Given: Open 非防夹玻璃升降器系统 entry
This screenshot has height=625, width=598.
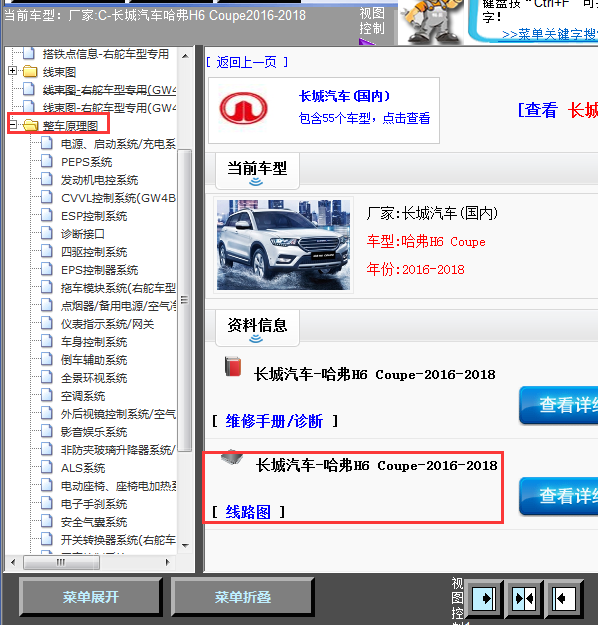Looking at the screenshot, I should coord(118,450).
